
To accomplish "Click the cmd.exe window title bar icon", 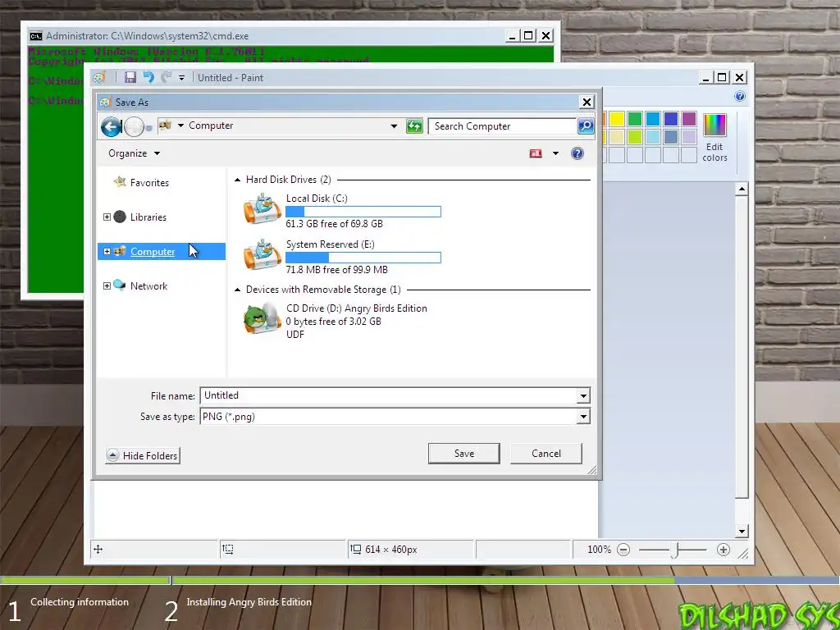I will pos(36,36).
